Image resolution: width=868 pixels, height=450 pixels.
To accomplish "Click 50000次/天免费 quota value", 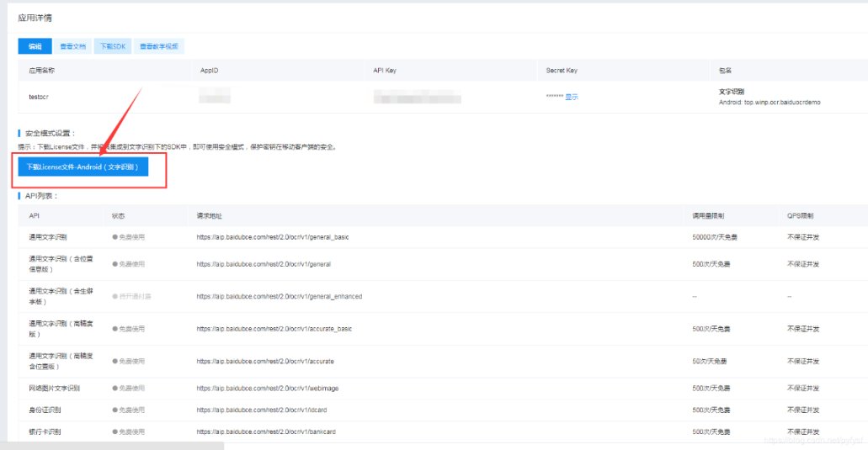I will (715, 237).
